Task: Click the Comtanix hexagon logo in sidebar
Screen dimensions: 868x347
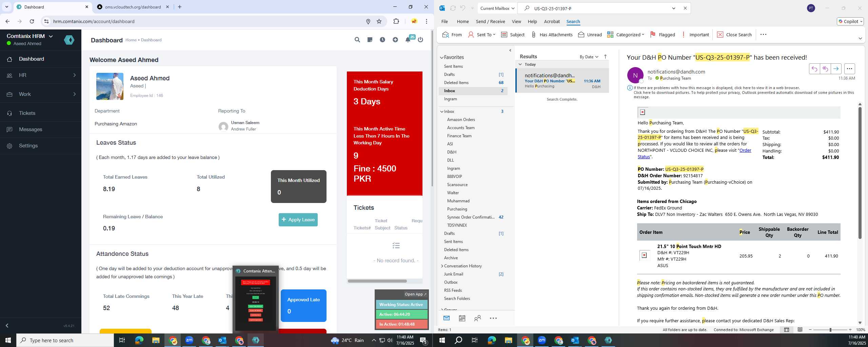Action: pos(69,40)
